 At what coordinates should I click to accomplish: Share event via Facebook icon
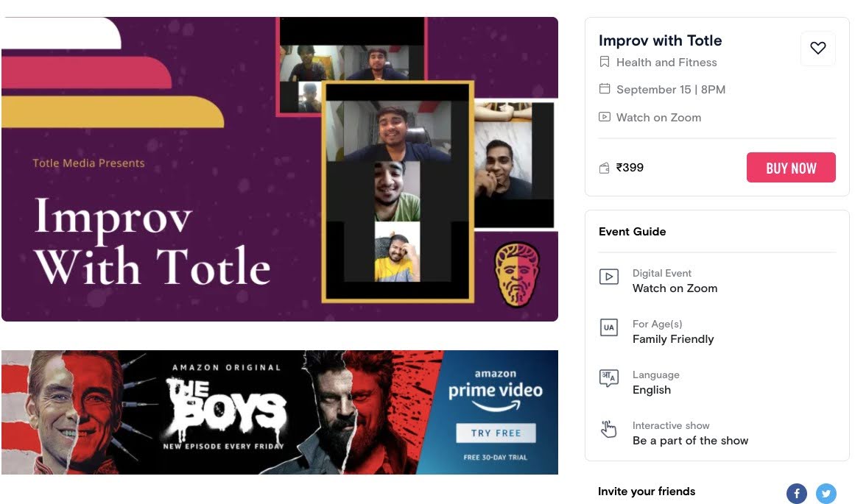click(796, 493)
